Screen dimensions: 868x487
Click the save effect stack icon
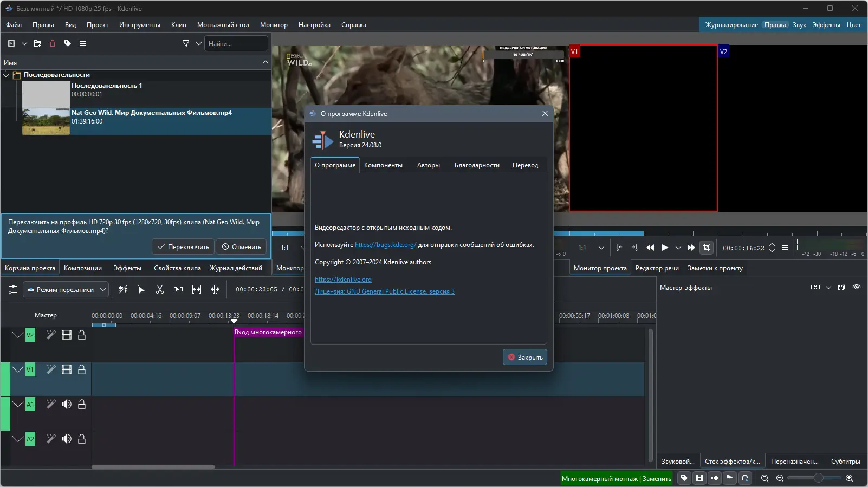coord(841,287)
